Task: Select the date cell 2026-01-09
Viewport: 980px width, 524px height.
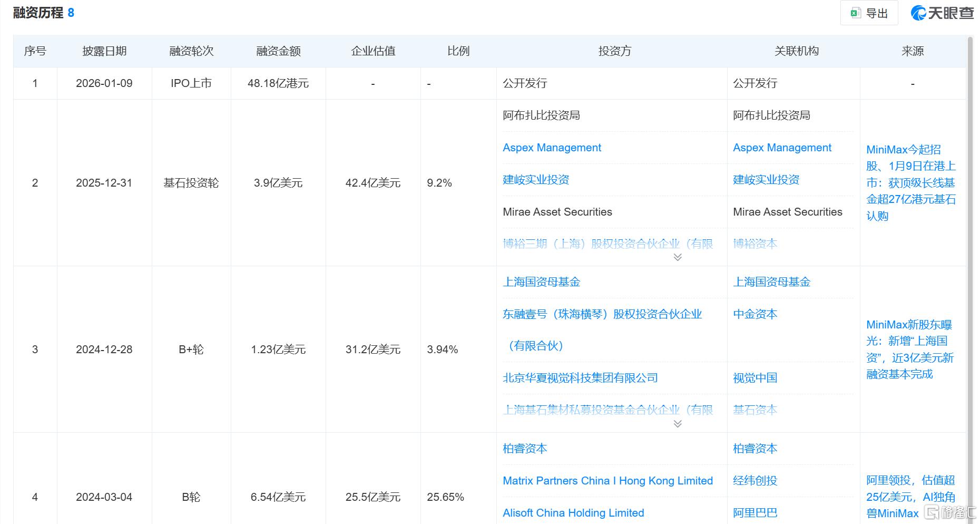Action: [104, 83]
